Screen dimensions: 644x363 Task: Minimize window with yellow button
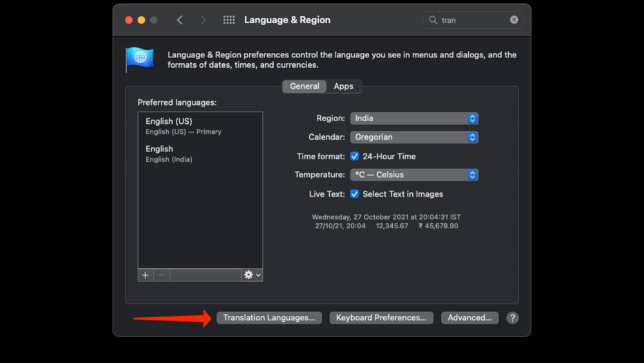point(141,20)
